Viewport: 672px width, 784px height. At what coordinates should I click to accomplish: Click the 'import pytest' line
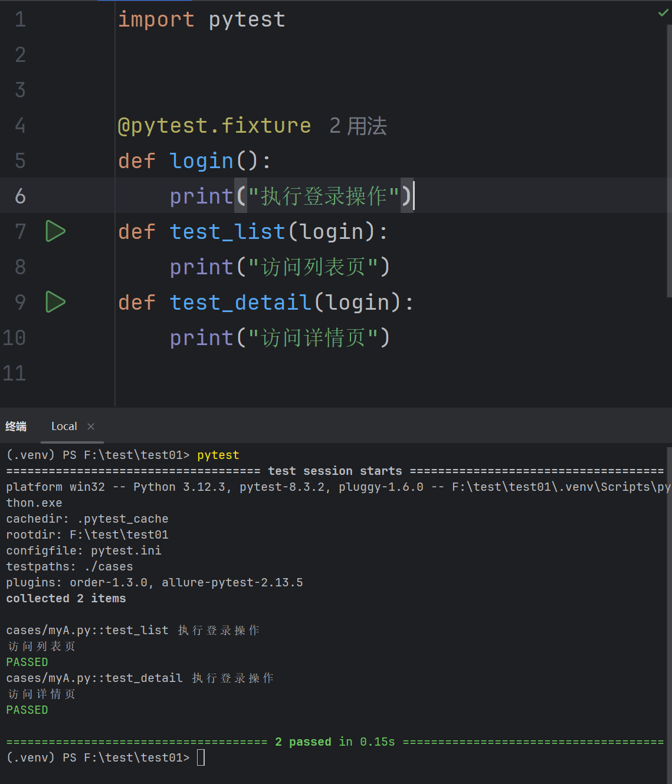click(202, 19)
